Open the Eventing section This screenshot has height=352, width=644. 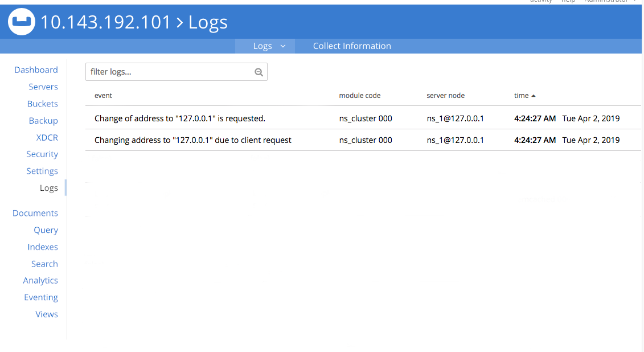coord(40,297)
